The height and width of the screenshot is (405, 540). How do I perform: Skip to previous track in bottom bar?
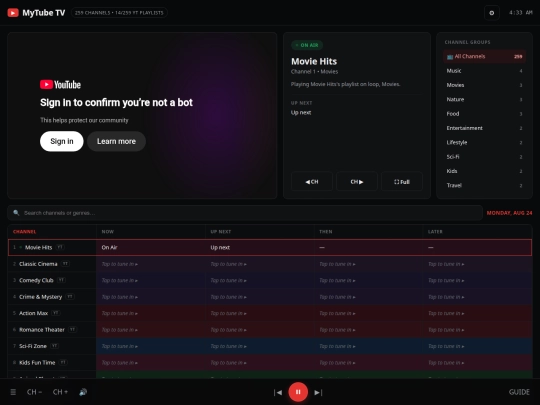[x=278, y=392]
